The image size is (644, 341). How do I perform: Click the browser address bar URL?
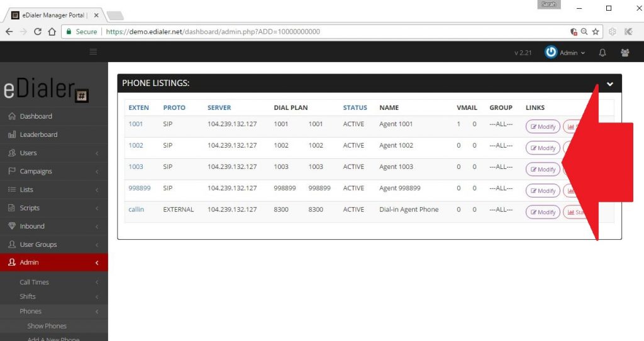click(x=213, y=31)
